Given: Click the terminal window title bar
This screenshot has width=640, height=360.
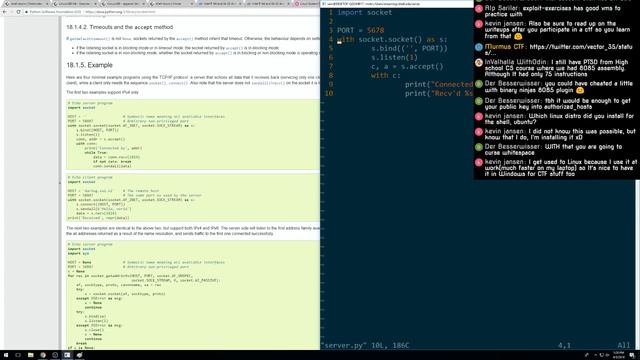Looking at the screenshot, I should [396, 4].
